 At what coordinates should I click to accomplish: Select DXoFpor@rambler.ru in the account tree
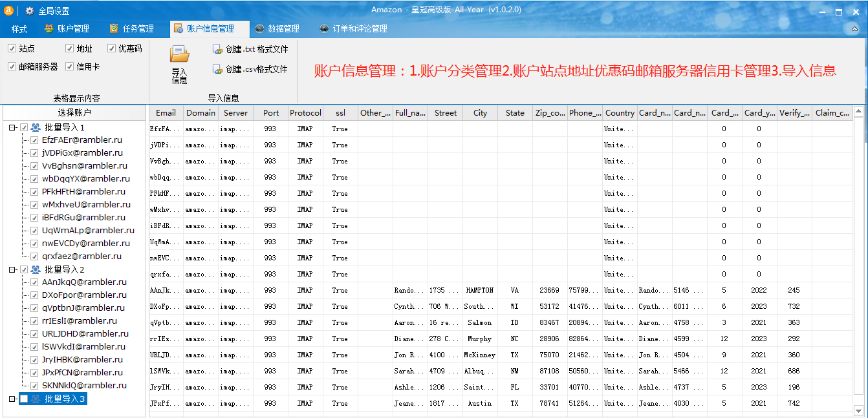pyautogui.click(x=84, y=295)
